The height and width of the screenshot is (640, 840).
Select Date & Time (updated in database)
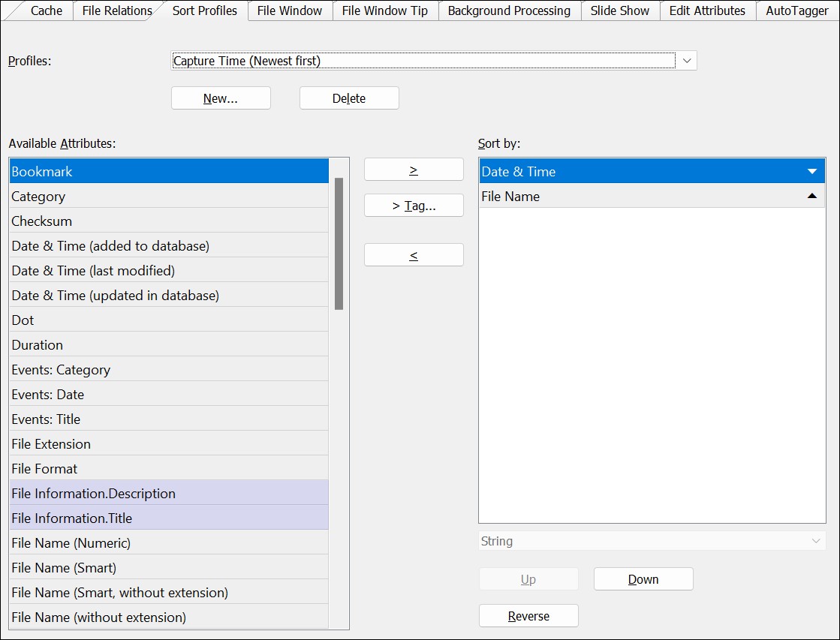click(x=169, y=295)
